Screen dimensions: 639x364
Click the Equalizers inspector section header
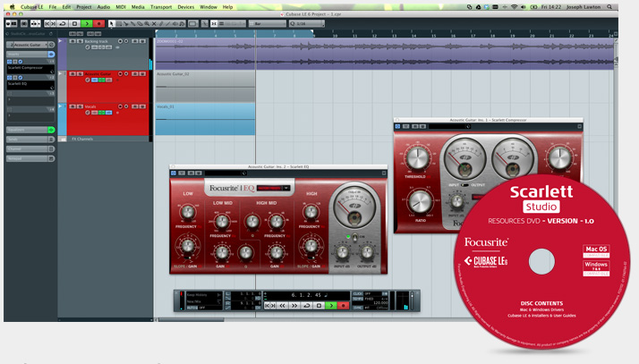27,130
